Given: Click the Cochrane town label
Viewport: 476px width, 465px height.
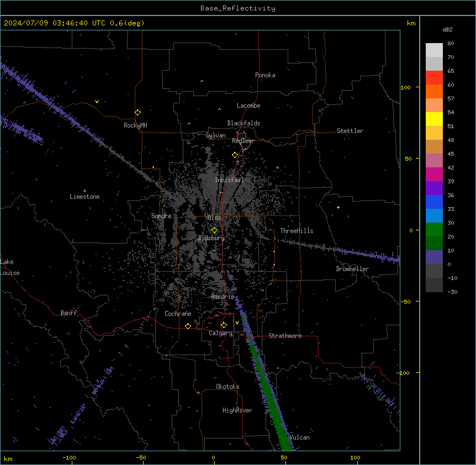Looking at the screenshot, I should (178, 314).
